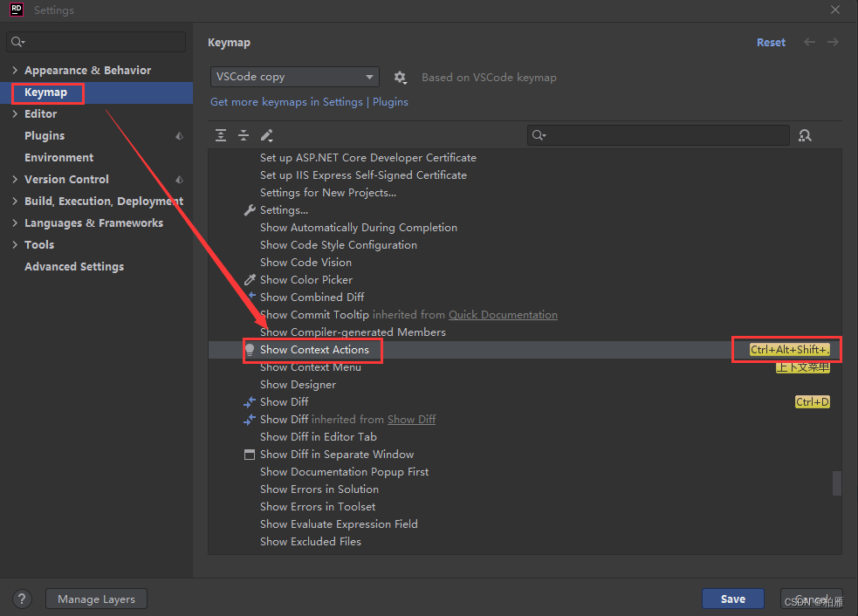Click the Manage Layers button
This screenshot has height=616, width=858.
coord(96,599)
